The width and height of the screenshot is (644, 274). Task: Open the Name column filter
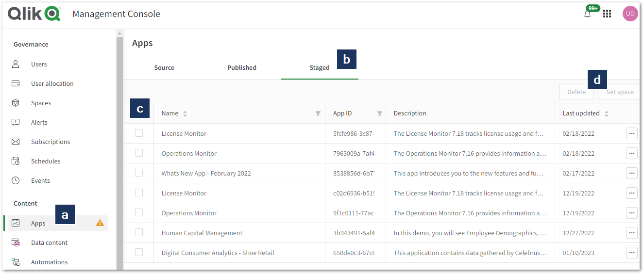(318, 113)
